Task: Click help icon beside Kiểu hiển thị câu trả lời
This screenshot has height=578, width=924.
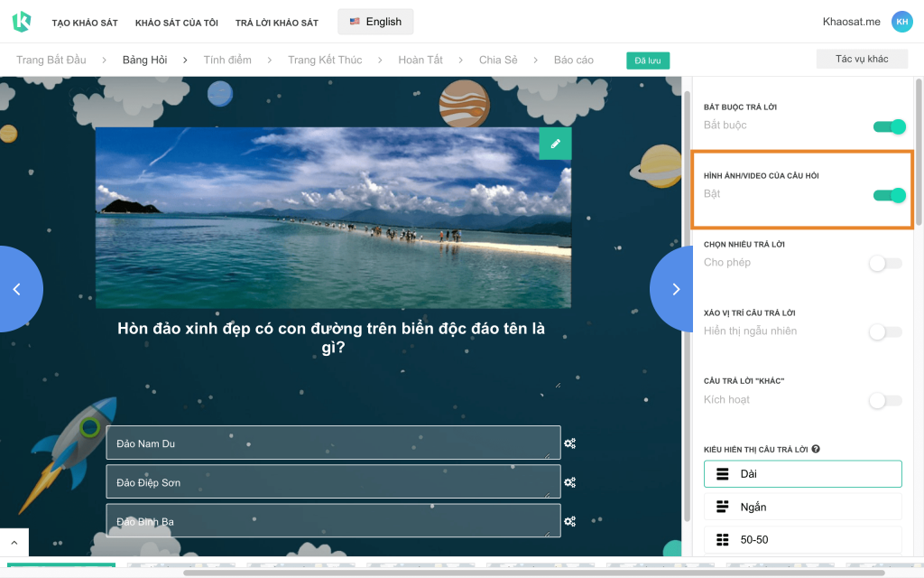Action: pyautogui.click(x=816, y=449)
